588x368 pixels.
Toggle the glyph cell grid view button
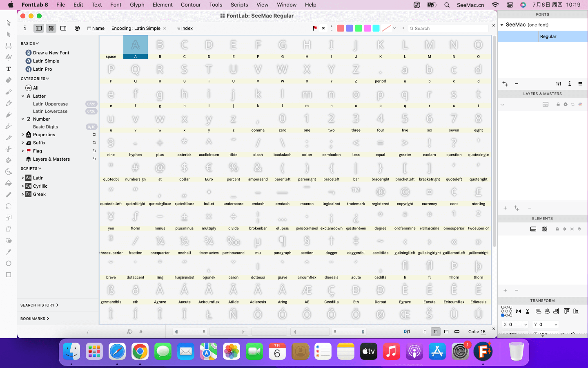[x=51, y=28]
